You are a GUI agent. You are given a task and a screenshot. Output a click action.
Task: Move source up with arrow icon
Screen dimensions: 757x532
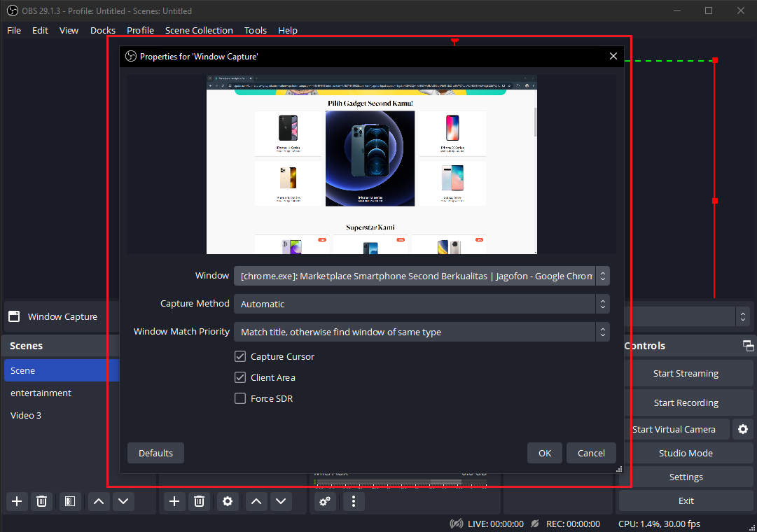pyautogui.click(x=256, y=501)
